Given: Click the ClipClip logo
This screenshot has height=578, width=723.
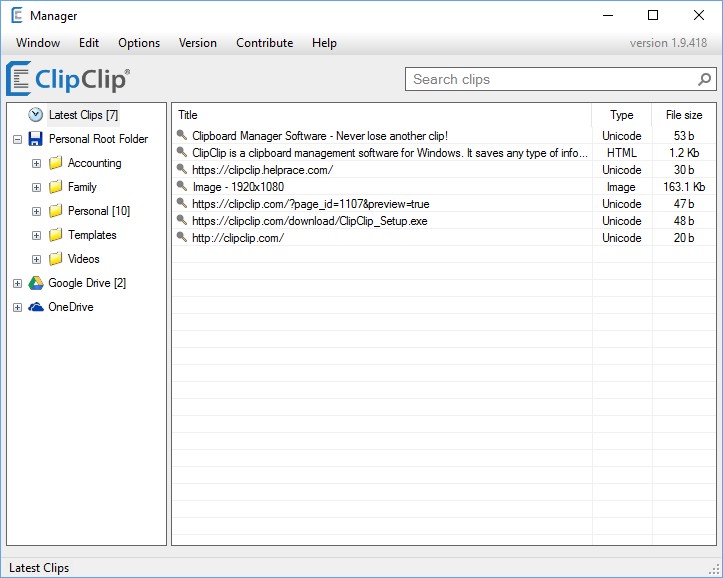Looking at the screenshot, I should pyautogui.click(x=68, y=78).
